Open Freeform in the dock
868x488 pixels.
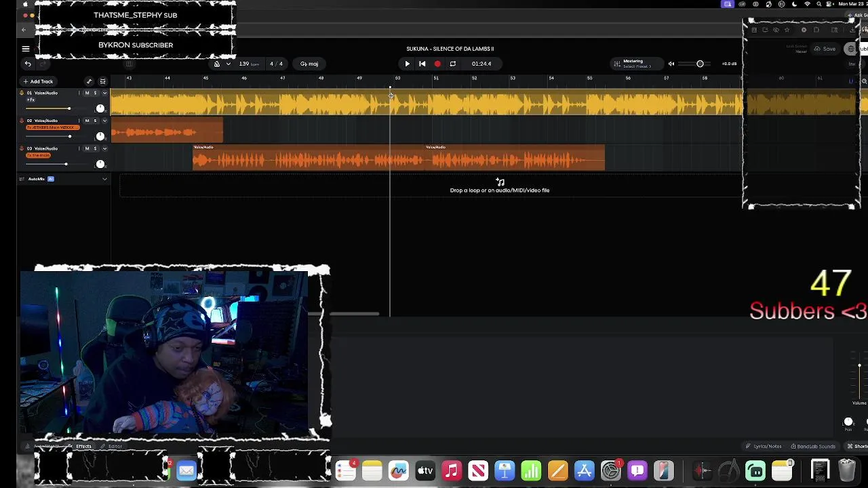[x=399, y=470]
